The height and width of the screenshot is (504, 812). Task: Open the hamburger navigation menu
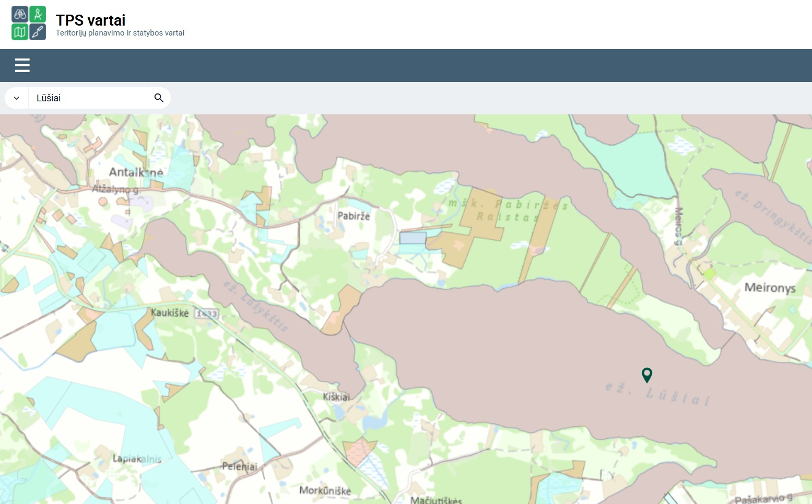click(22, 65)
